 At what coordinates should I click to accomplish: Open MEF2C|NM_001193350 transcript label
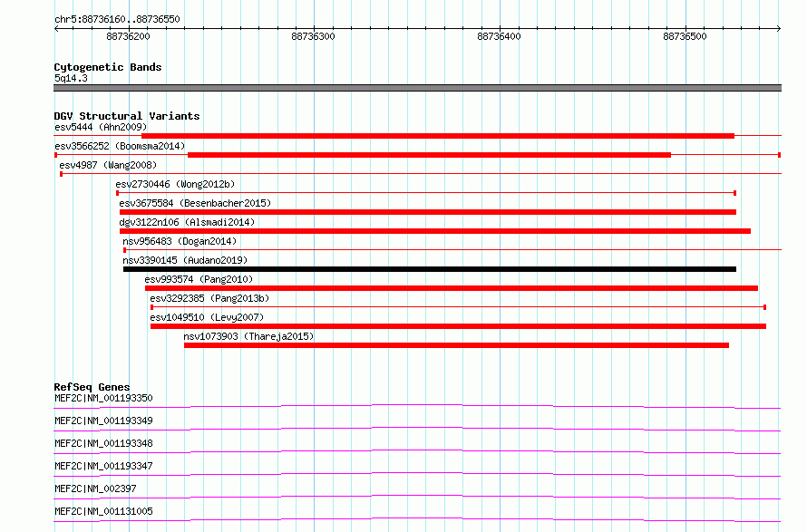click(x=103, y=398)
